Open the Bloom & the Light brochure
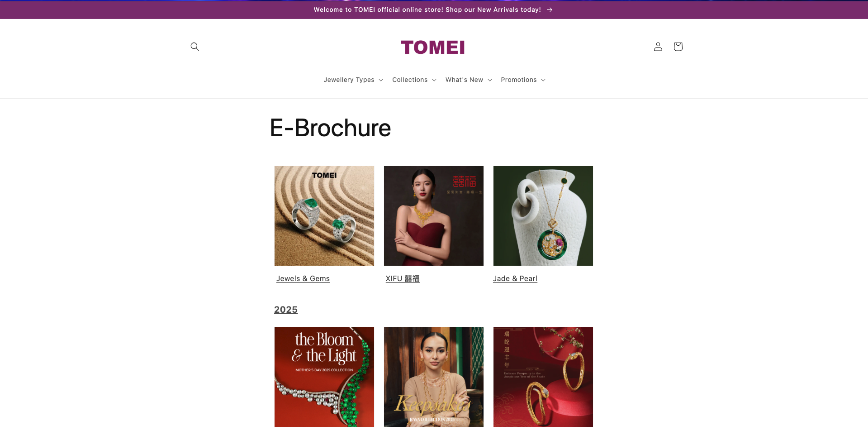This screenshot has height=435, width=868. coord(324,377)
